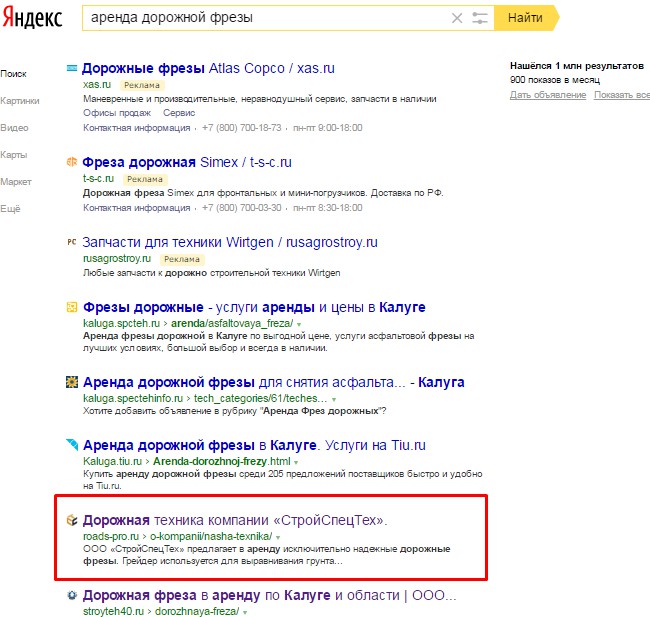Click favicon of СтройСпецТех result

click(x=72, y=520)
